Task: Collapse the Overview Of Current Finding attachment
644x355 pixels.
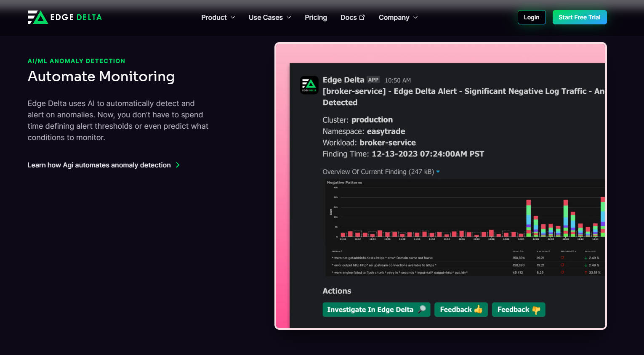Action: coord(438,172)
